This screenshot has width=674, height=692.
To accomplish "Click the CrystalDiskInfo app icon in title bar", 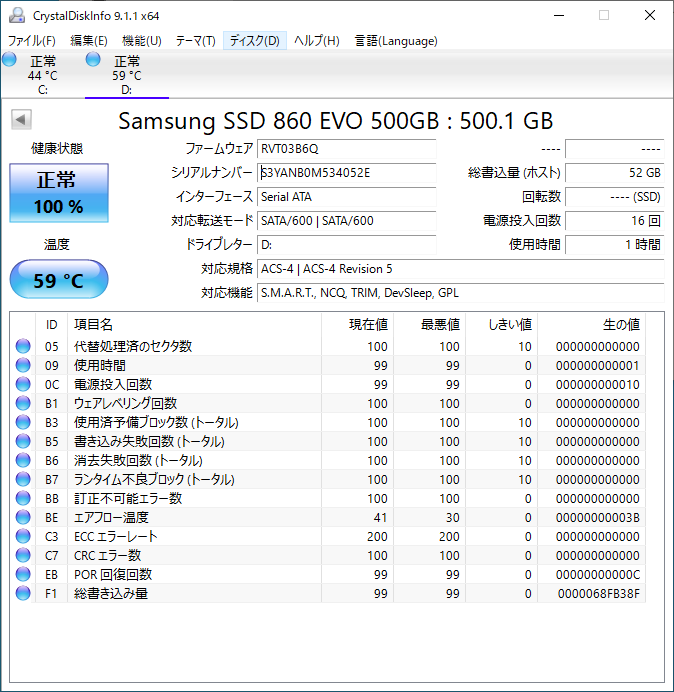I will [x=17, y=15].
